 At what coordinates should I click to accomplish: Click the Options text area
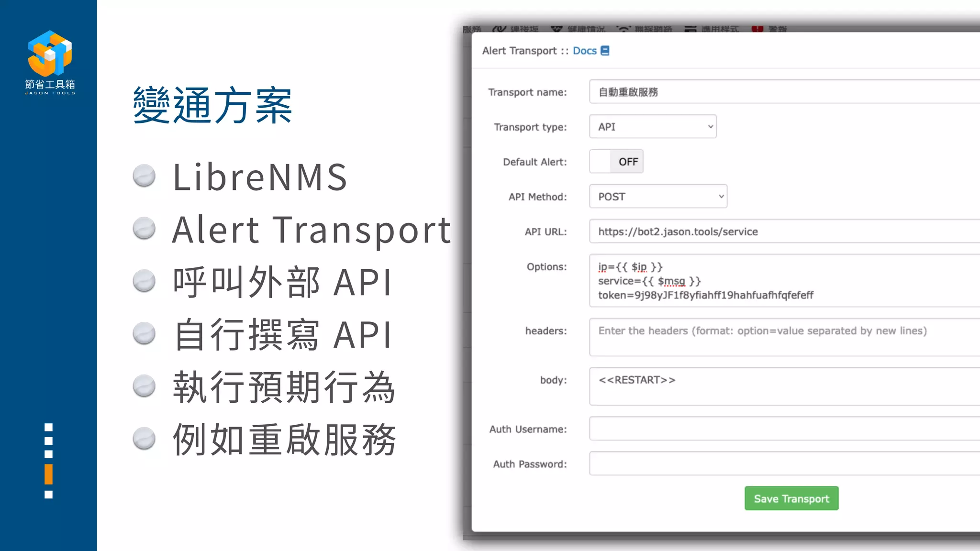(x=785, y=281)
